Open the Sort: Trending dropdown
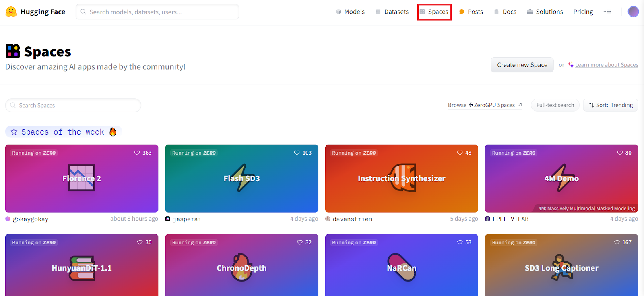 pyautogui.click(x=611, y=105)
